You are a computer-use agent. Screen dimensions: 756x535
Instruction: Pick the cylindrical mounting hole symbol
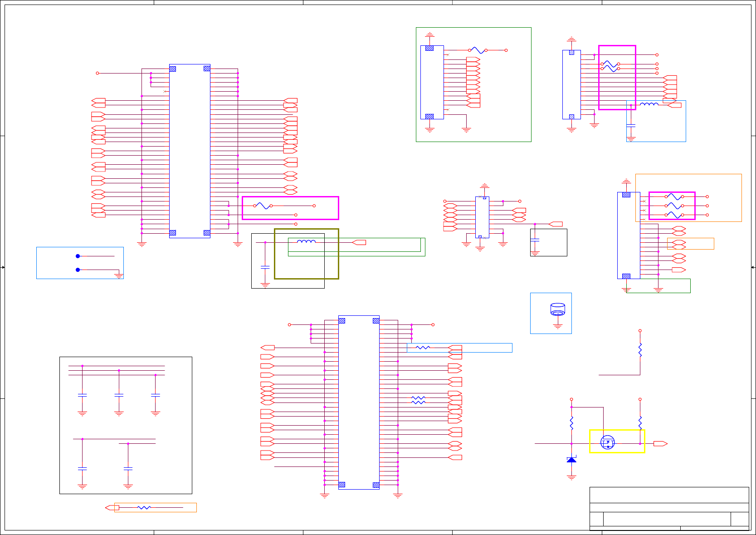pos(558,309)
